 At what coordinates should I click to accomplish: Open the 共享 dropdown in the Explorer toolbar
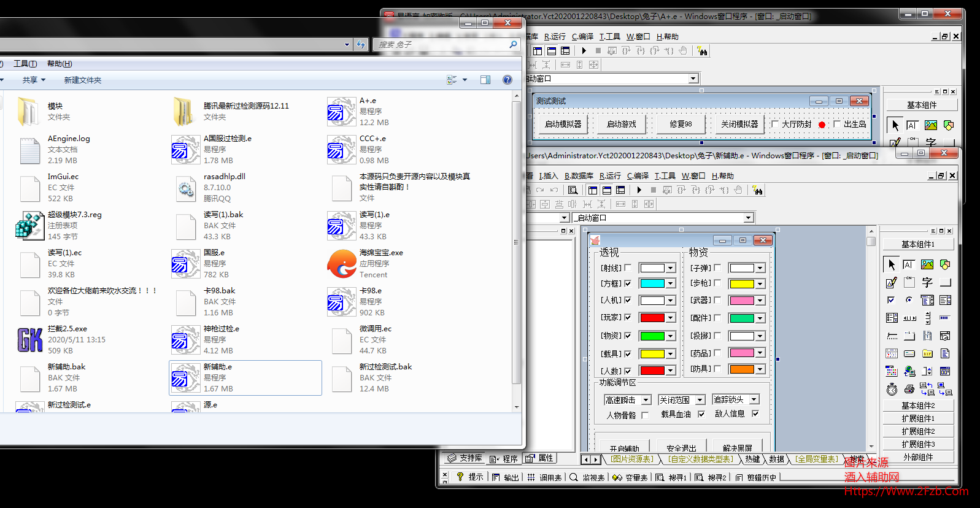(x=34, y=80)
